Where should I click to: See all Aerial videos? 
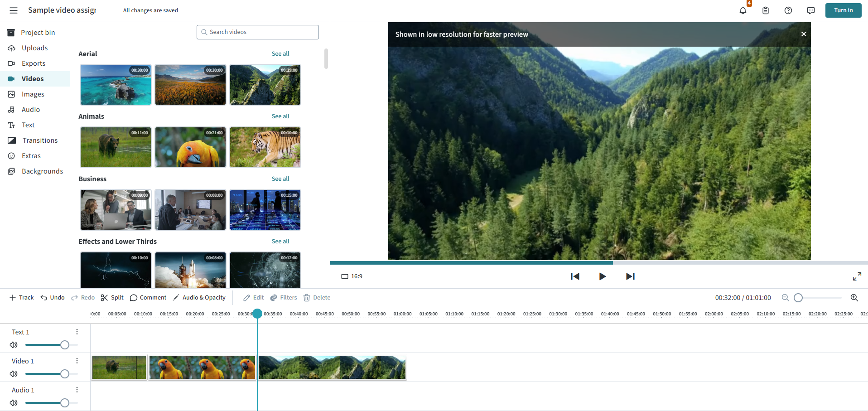pos(280,53)
